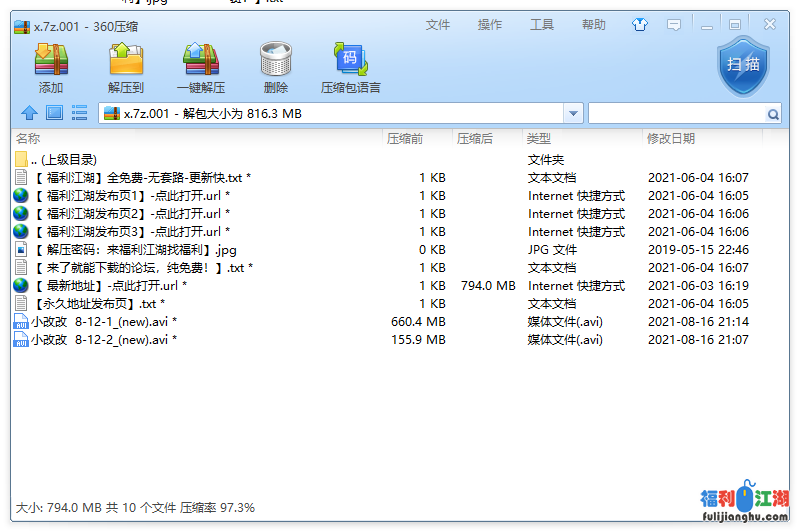
Task: Open the 工具 (Tools) menu
Action: [x=542, y=25]
